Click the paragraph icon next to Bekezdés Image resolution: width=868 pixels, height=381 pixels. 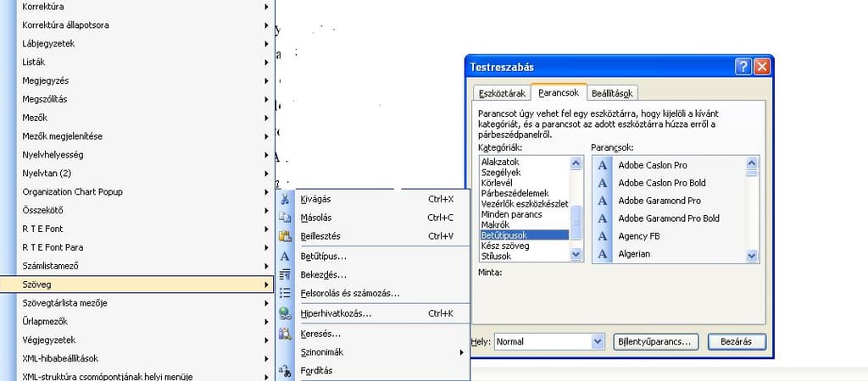pyautogui.click(x=286, y=274)
